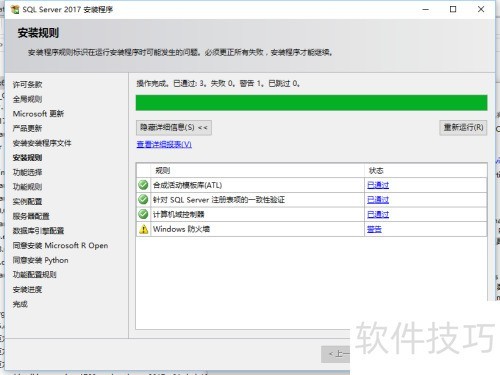Minimize the SQL Server 2017 setup window
500x375 pixels.
coord(425,9)
